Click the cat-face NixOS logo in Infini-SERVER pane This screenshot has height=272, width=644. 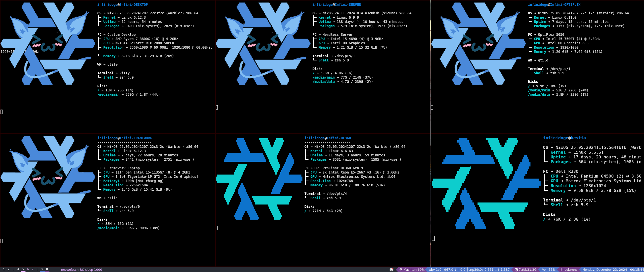[x=263, y=43]
